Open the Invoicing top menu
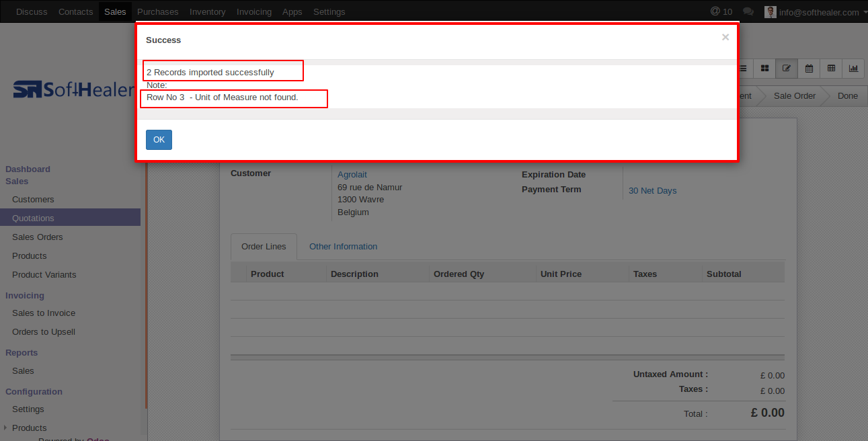Screen dimensions: 868x441 tap(254, 11)
